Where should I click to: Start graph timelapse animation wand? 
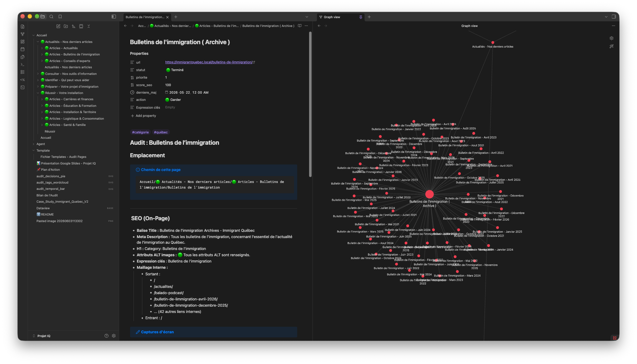[612, 46]
